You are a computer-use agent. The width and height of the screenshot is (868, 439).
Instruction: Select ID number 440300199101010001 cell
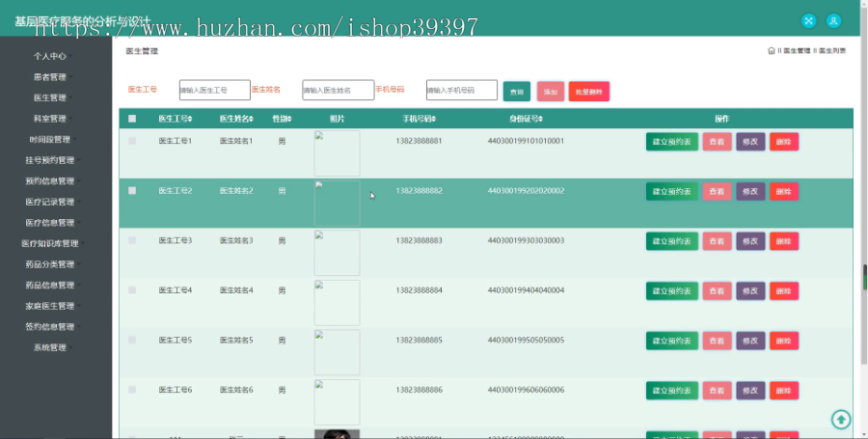[x=526, y=141]
